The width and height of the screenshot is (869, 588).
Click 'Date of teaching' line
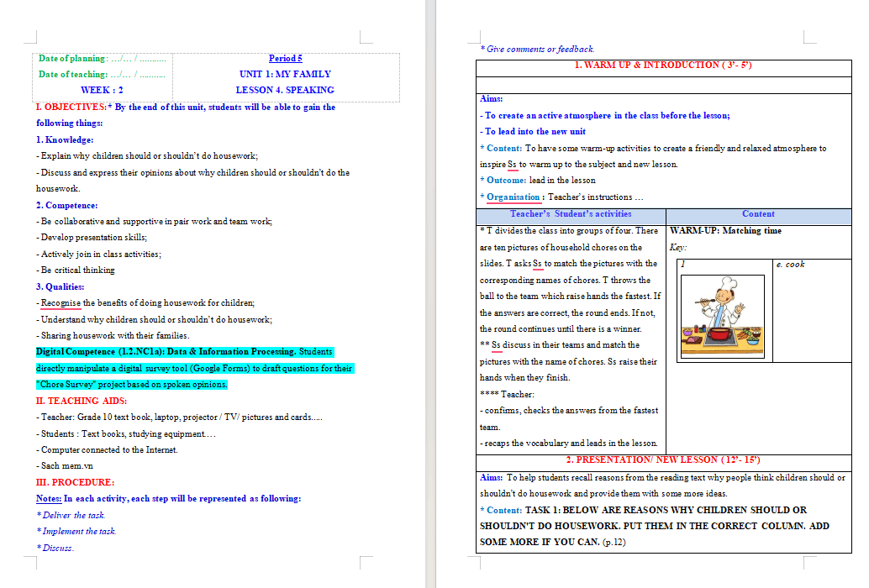102,74
